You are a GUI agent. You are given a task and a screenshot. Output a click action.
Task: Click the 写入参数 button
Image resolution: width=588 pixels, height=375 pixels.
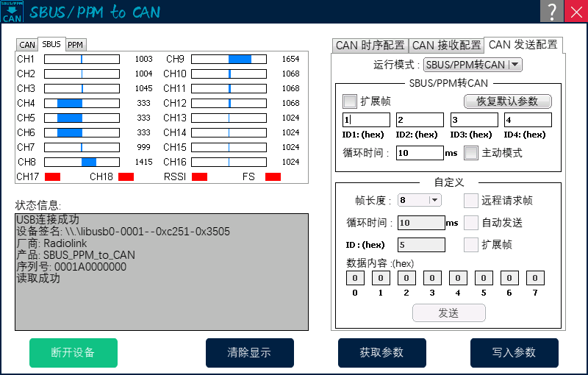(514, 353)
